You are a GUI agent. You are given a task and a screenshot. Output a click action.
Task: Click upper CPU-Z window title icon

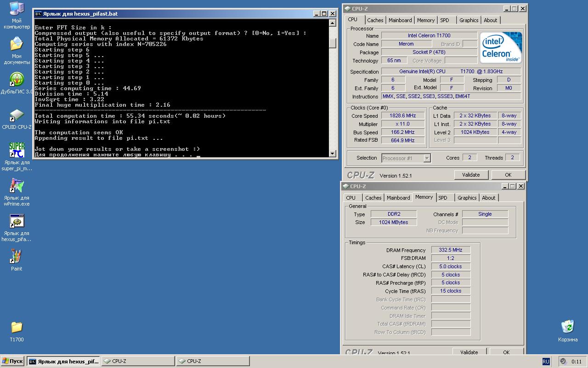click(347, 8)
